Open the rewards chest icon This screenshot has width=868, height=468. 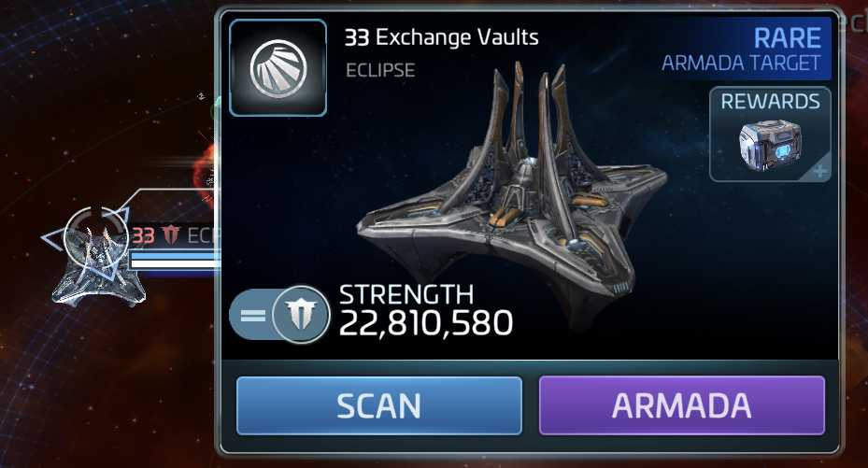coord(770,145)
